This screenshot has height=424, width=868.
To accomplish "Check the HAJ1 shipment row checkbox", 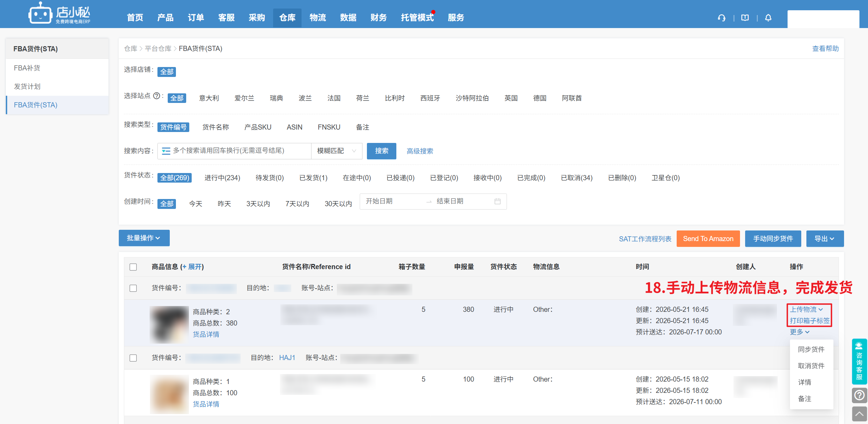I will (133, 358).
